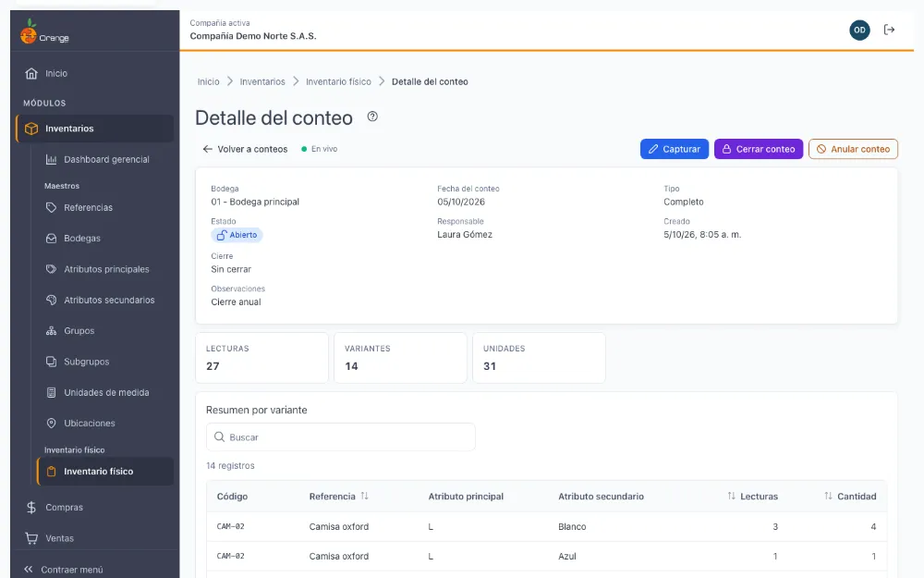This screenshot has height=578, width=924.
Task: Click the Inventarios box icon
Action: click(31, 129)
